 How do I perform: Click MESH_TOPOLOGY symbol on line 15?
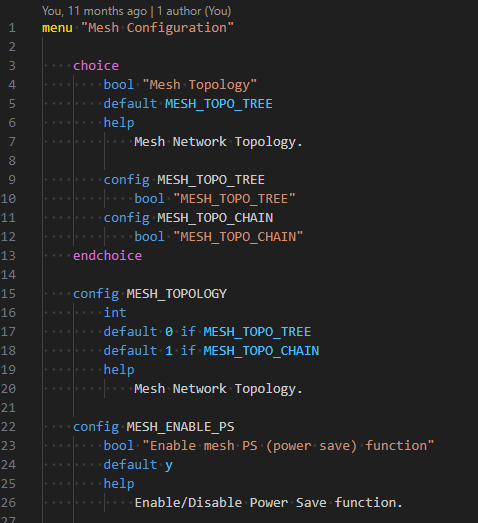pos(177,294)
